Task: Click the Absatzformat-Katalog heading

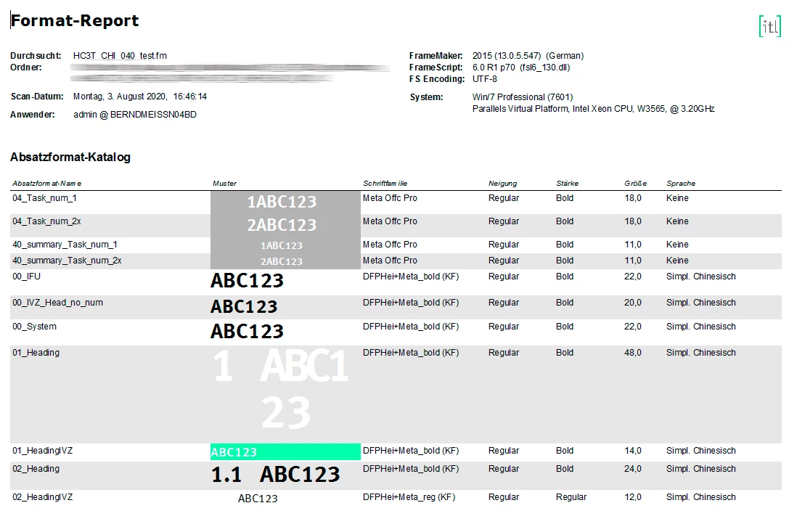Action: (70, 157)
